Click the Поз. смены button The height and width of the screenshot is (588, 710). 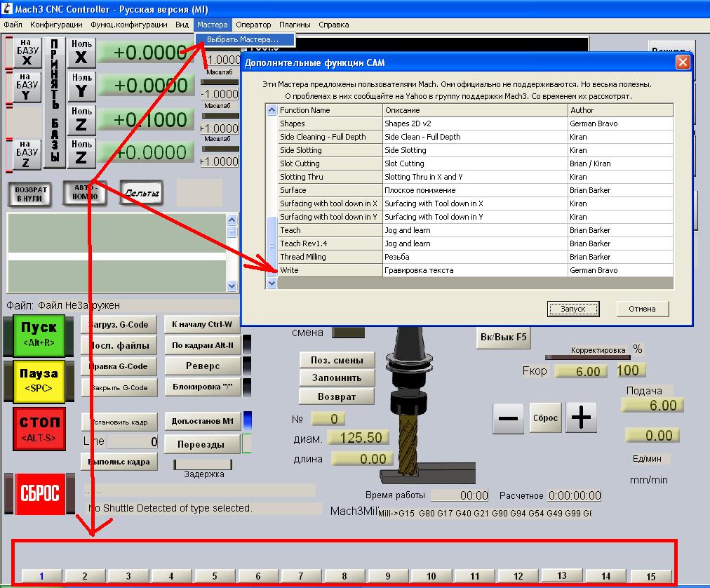337,360
